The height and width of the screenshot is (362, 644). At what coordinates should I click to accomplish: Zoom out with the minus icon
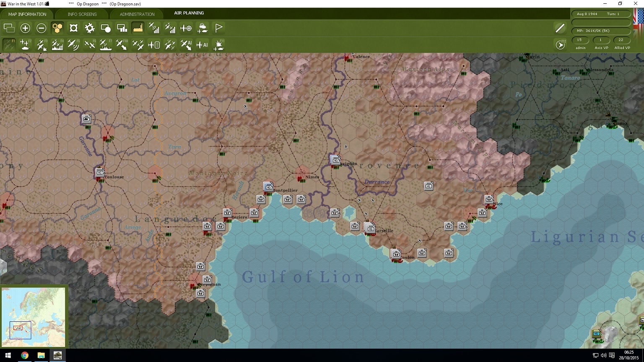click(x=41, y=28)
